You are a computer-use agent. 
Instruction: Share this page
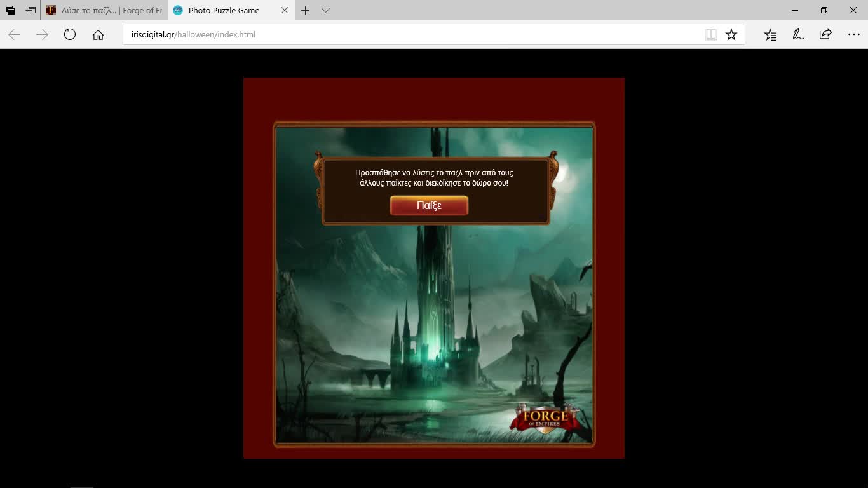point(825,35)
